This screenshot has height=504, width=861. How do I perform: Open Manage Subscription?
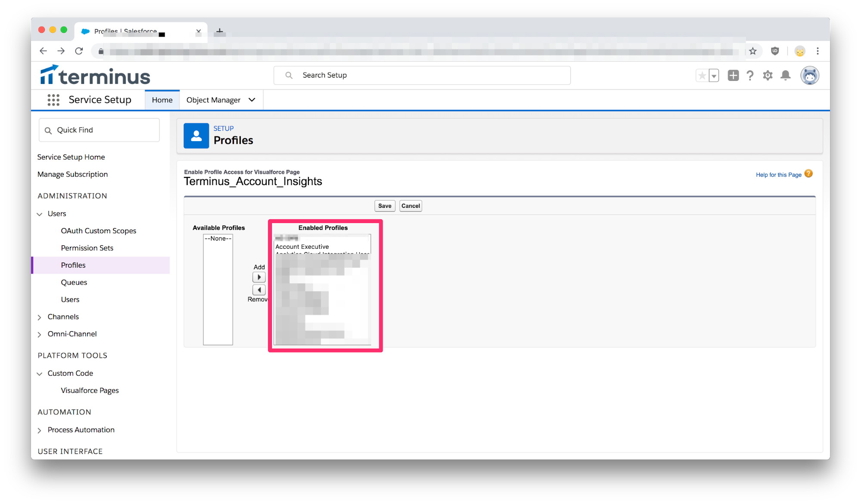click(x=72, y=174)
